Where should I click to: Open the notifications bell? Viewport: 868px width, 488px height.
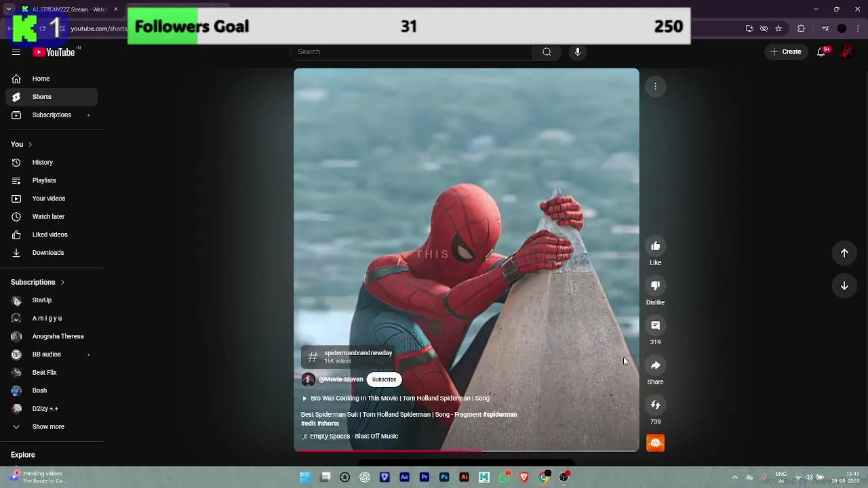click(821, 52)
